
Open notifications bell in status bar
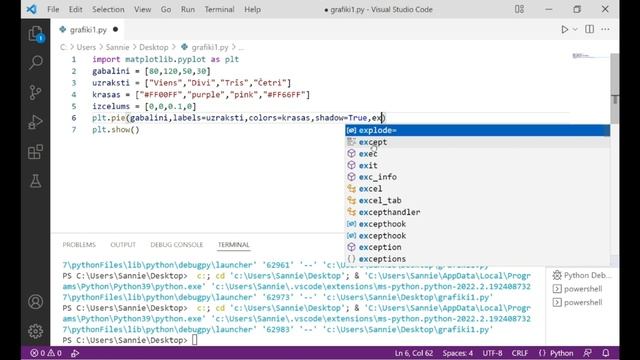[x=606, y=353]
